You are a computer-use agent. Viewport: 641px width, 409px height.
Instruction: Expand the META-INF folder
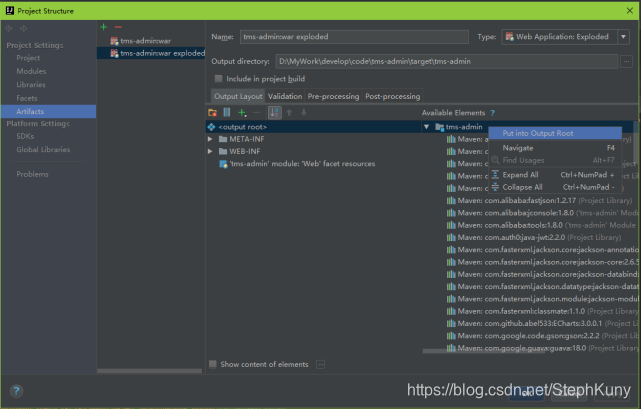210,139
